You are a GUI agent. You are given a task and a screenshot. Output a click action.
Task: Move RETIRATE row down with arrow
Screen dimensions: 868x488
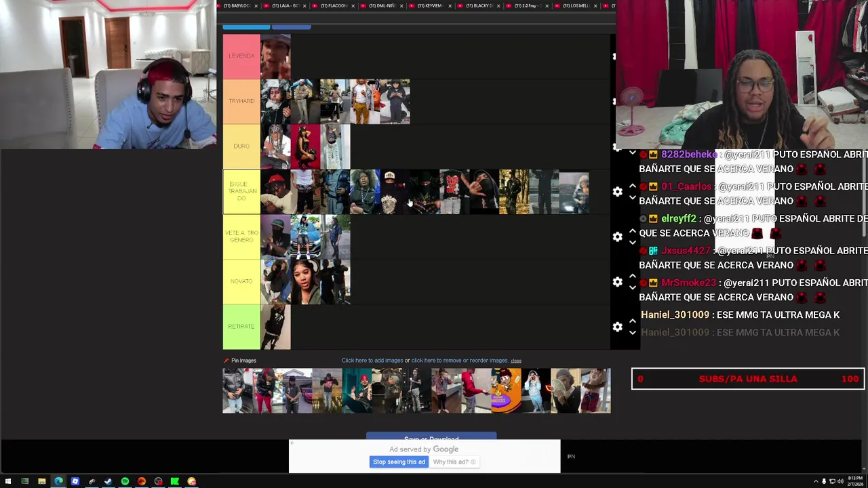click(x=633, y=333)
